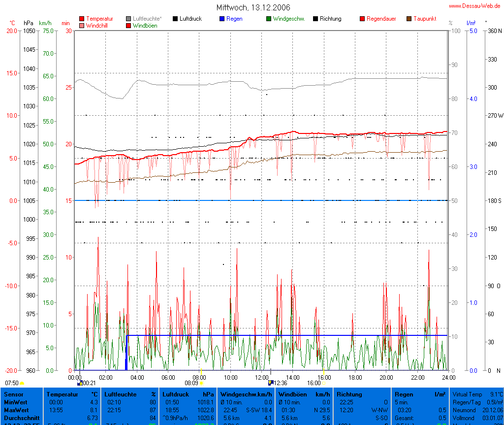Click the sun icon next to 16:00
Viewport: 504px width, 425px height.
pos(324,383)
